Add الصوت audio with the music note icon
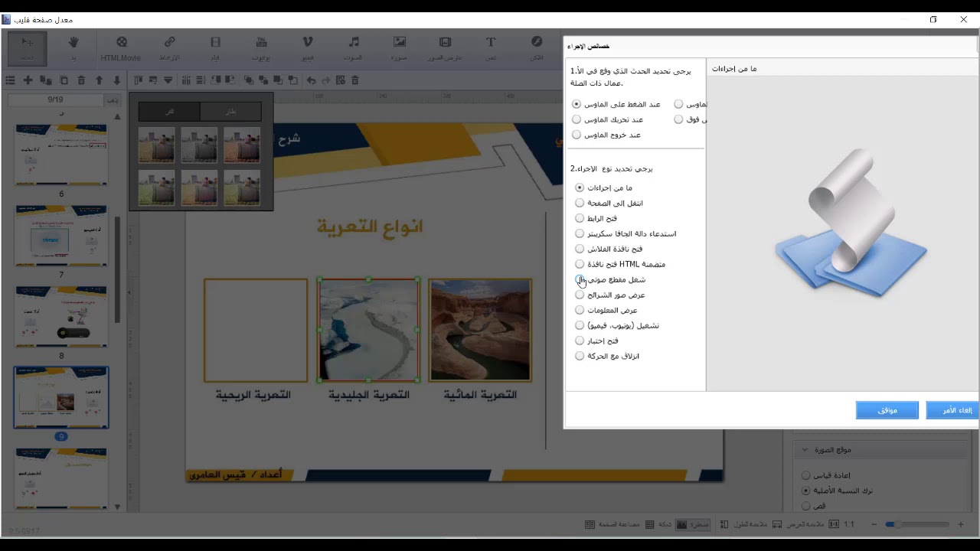The image size is (980, 551). point(353,48)
